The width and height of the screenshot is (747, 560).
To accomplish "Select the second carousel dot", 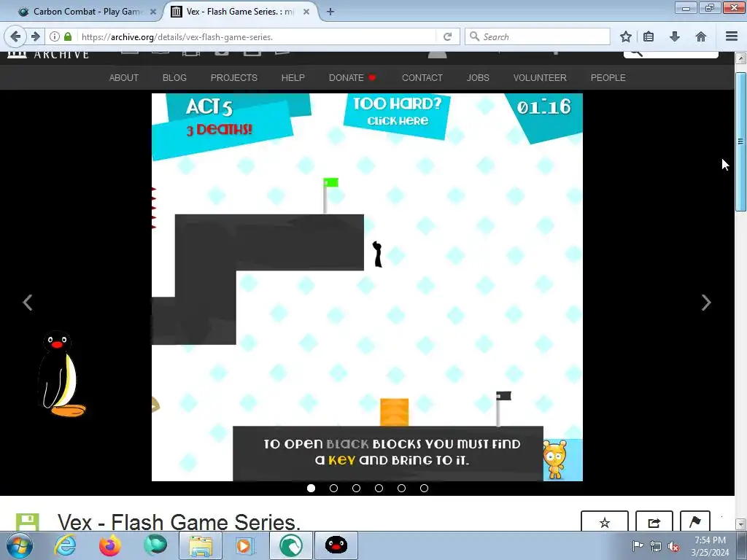I will click(333, 488).
